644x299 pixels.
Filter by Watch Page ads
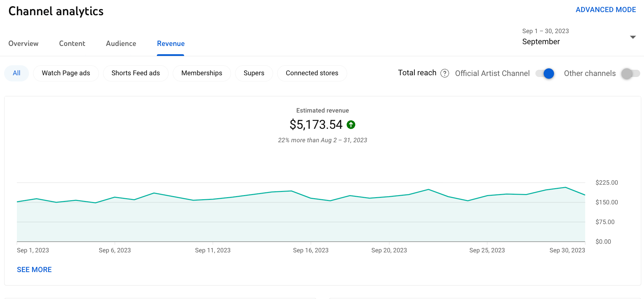click(x=66, y=73)
